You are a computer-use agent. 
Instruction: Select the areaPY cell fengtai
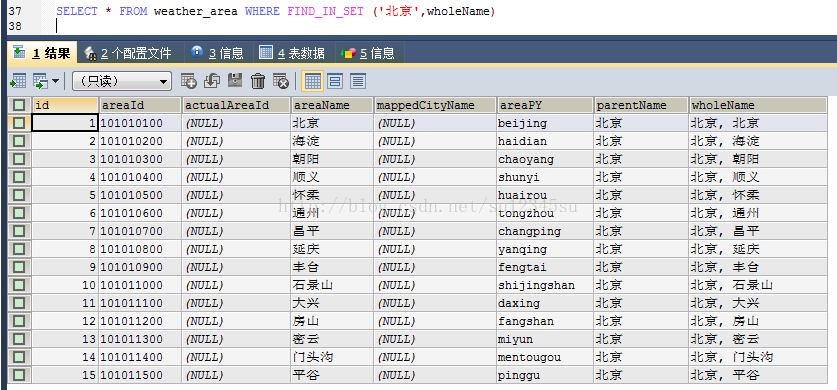[x=545, y=267]
